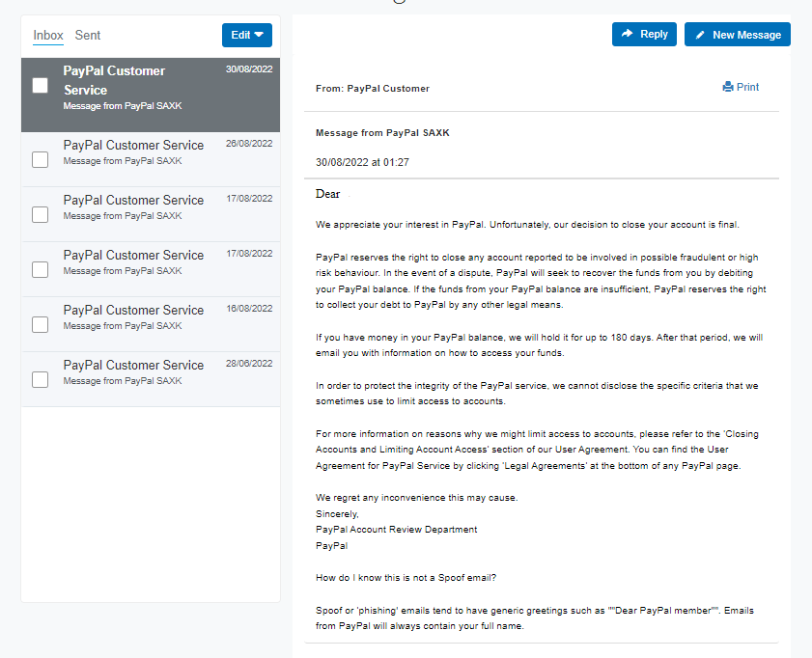Click the 'Sincerely,' sign-off line
This screenshot has height=658, width=812.
[337, 514]
